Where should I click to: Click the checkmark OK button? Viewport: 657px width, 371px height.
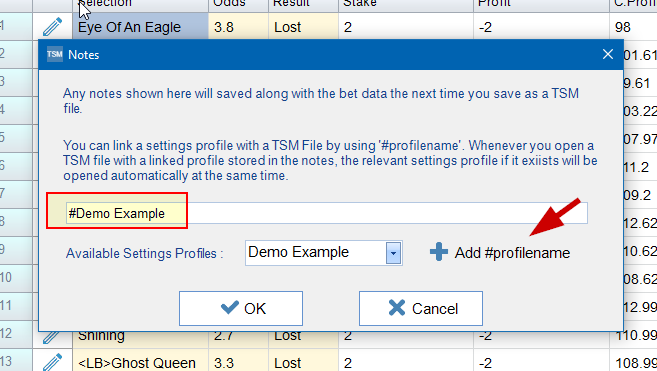click(241, 309)
